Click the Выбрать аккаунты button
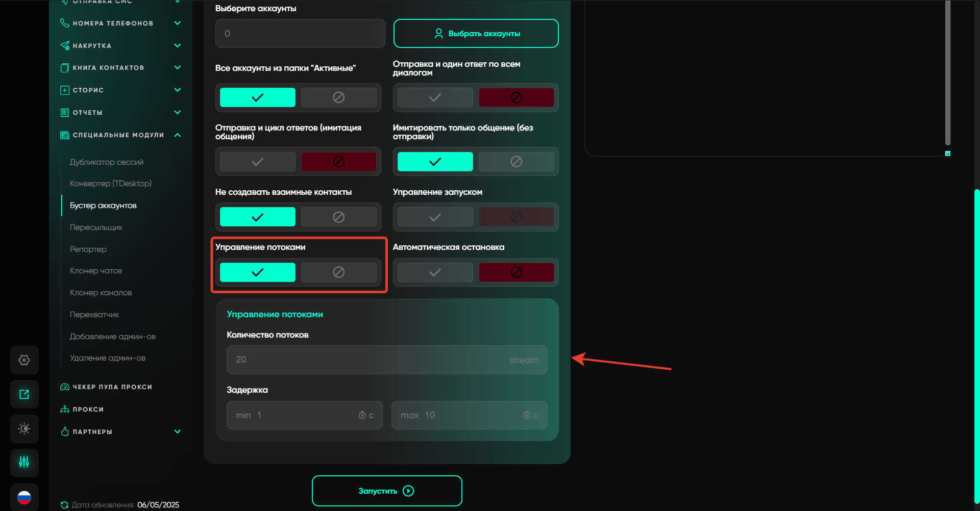This screenshot has height=511, width=980. [476, 34]
